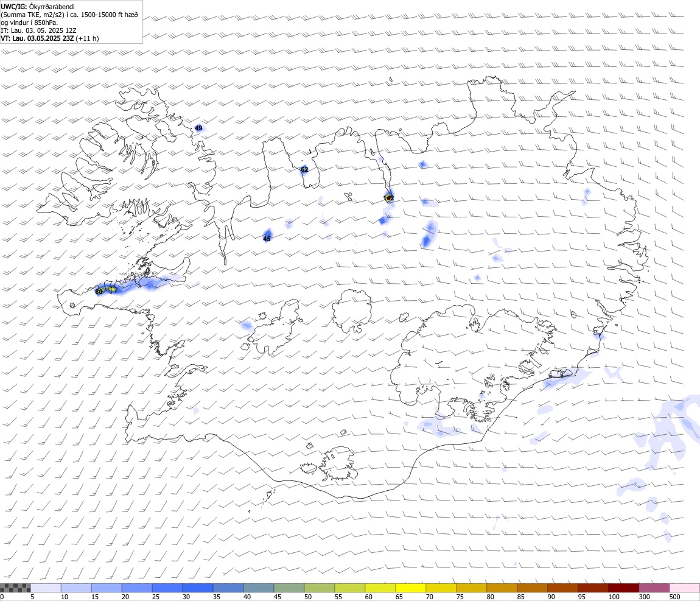Select the 85–90 brown-orange legend swatch
The height and width of the screenshot is (601, 700).
[x=532, y=588]
